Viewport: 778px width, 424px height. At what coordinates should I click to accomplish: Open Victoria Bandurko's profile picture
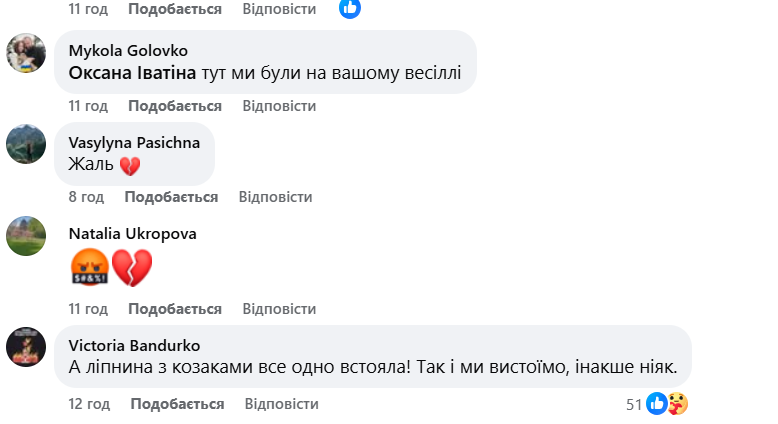26,346
